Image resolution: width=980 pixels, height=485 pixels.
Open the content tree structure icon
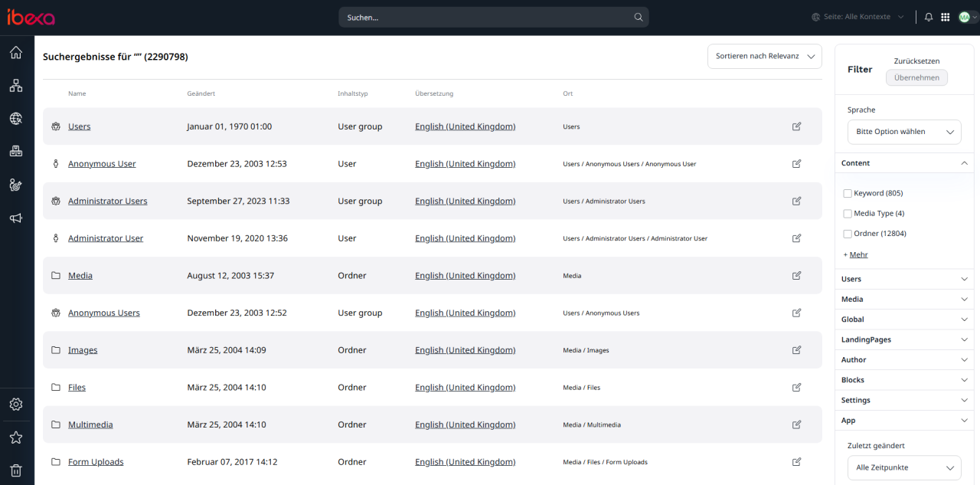point(16,86)
